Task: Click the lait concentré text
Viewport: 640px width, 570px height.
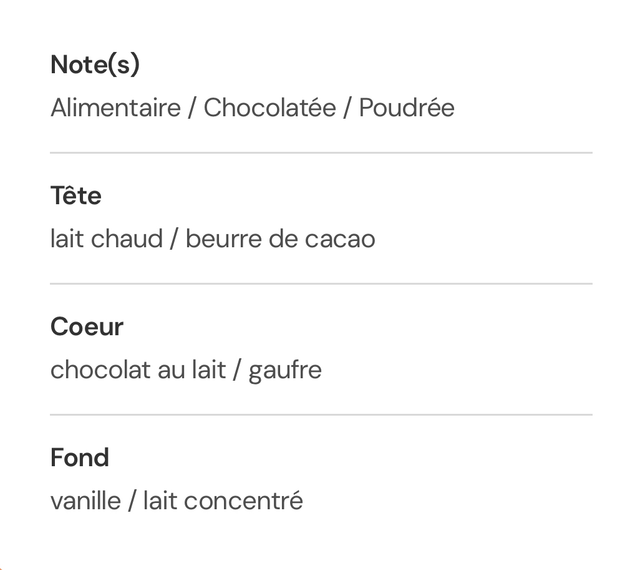Action: tap(223, 501)
